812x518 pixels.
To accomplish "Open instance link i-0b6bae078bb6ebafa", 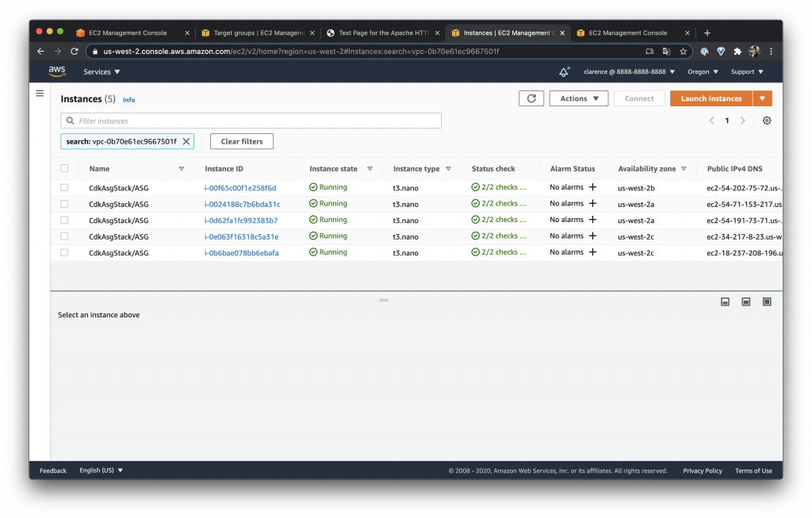I will click(x=241, y=253).
